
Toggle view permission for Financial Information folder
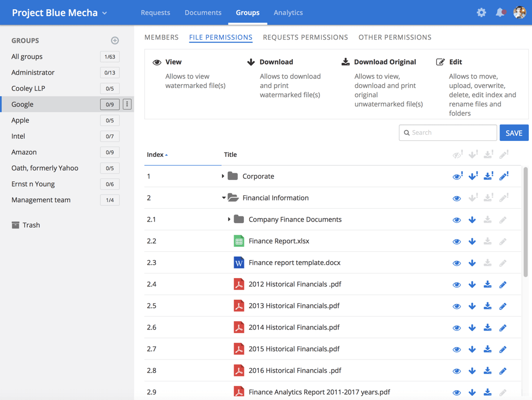[x=457, y=198]
